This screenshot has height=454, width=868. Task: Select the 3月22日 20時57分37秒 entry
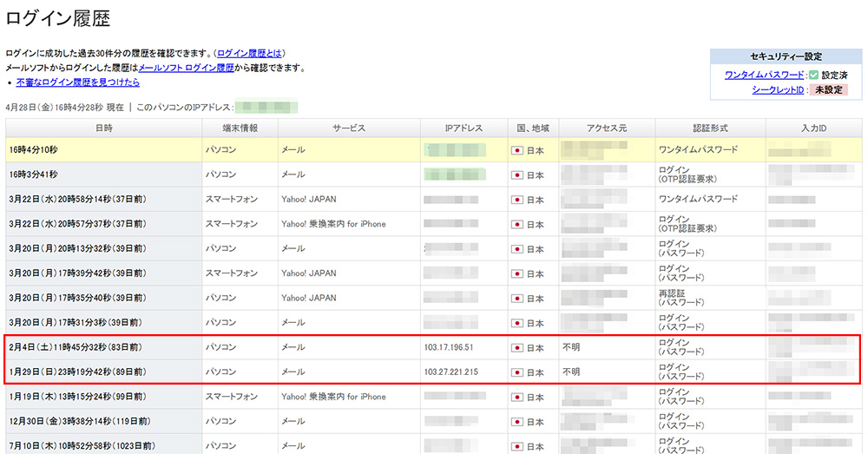434,224
